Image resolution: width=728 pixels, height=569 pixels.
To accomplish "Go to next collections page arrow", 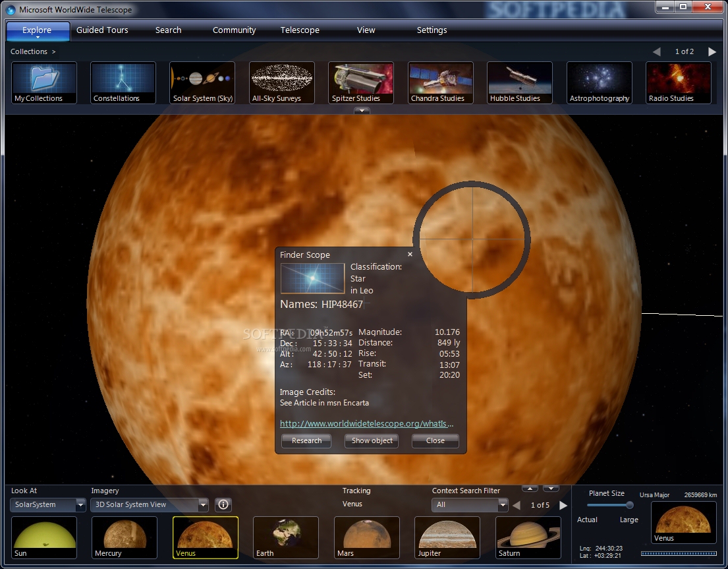I will pyautogui.click(x=712, y=51).
